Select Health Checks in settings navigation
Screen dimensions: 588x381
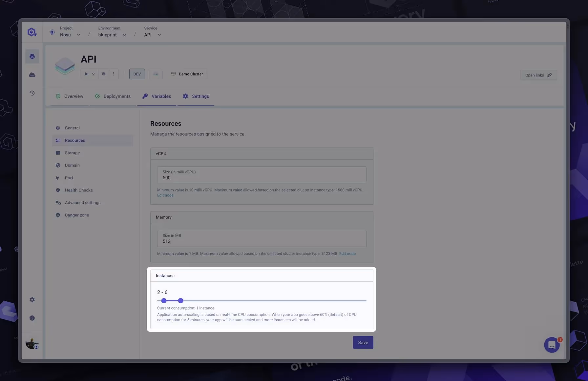tap(79, 190)
